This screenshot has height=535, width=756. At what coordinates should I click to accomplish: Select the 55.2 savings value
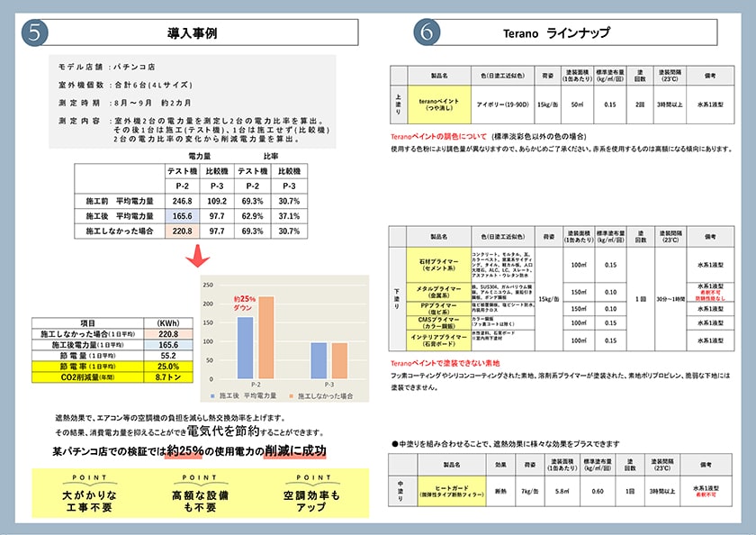click(x=168, y=356)
